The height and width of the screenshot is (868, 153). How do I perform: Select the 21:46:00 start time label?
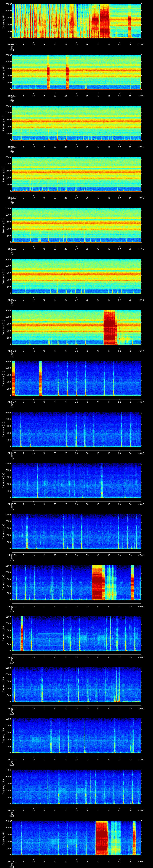click(12, 555)
